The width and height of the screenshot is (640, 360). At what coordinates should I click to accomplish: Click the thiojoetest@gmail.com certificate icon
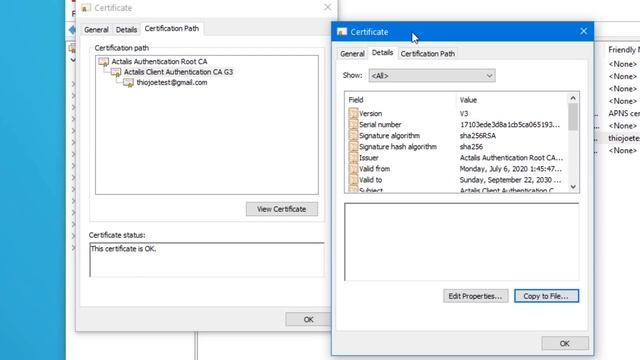129,83
